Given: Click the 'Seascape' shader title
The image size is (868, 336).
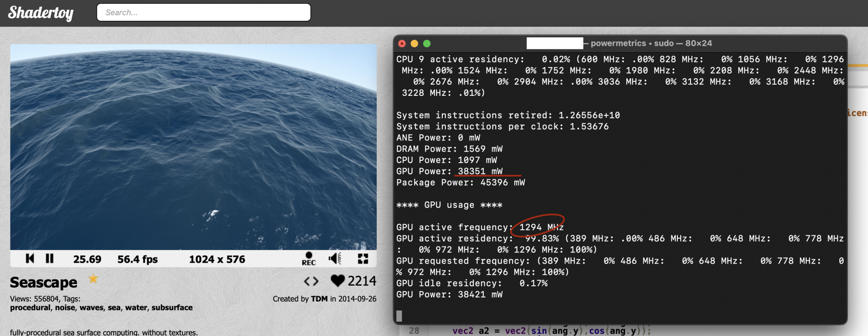Looking at the screenshot, I should 43,282.
